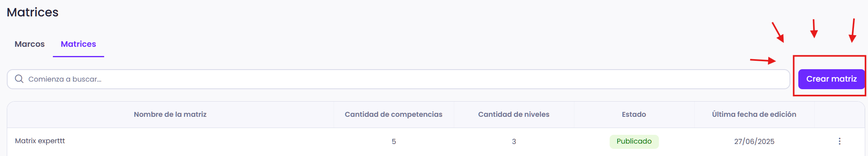Focus the 'Comienza a buscar...' search field
This screenshot has height=156, width=868.
(x=398, y=79)
